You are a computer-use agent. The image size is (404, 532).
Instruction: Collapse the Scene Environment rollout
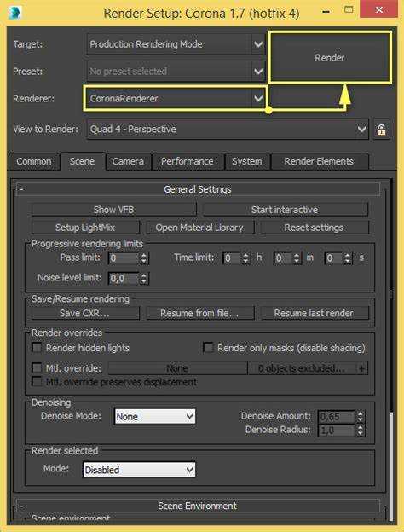pos(198,506)
